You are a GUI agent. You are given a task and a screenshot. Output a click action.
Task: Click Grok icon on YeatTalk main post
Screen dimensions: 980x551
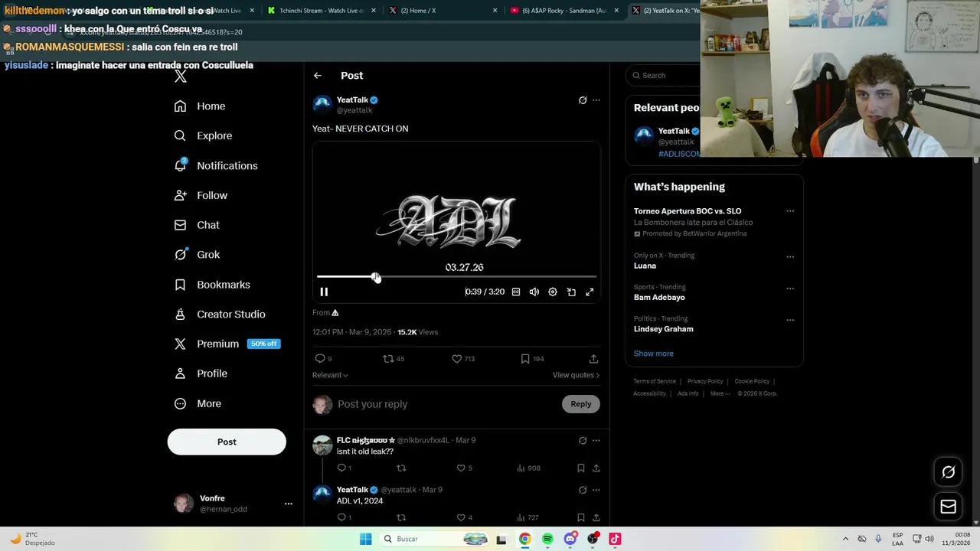(x=583, y=100)
